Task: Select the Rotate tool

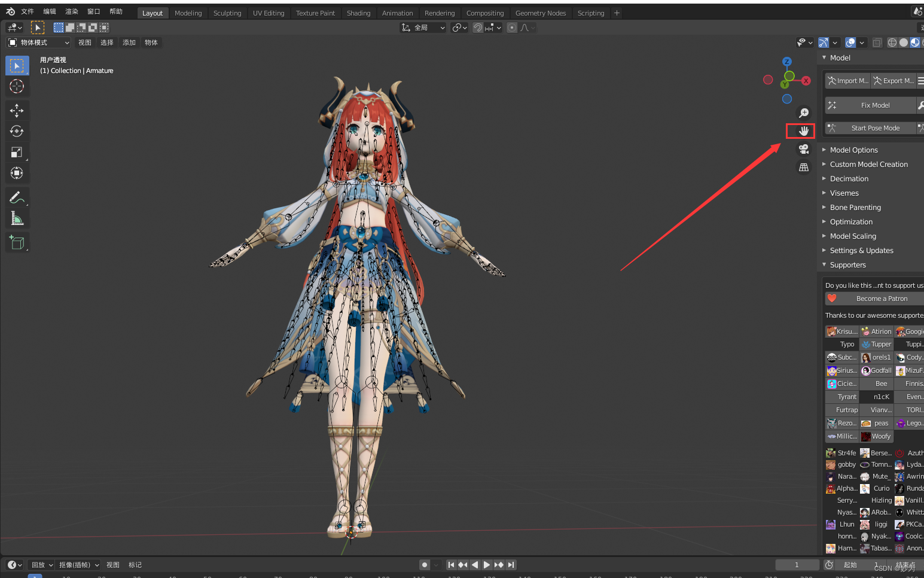Action: pos(17,131)
